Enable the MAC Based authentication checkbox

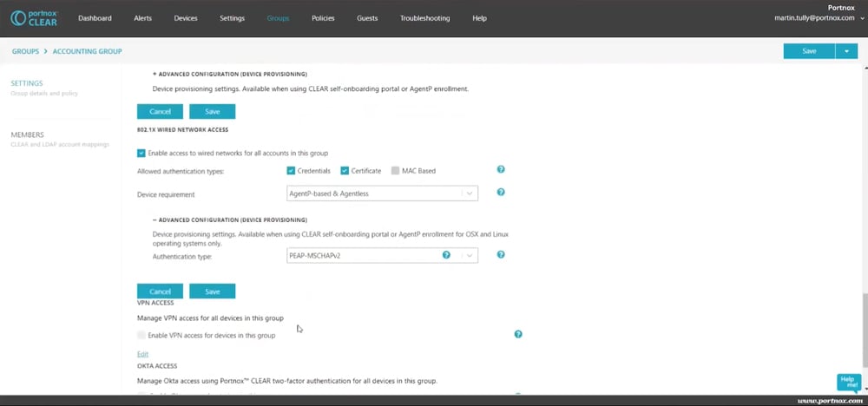[396, 171]
